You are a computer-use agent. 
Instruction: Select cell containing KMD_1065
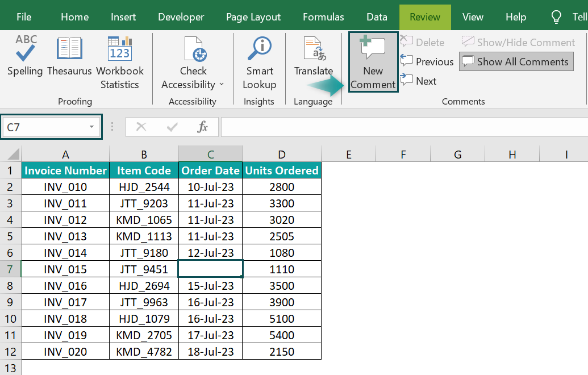(x=144, y=220)
